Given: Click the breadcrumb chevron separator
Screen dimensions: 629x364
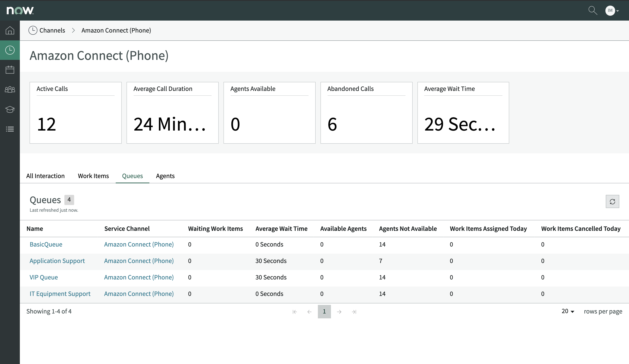Looking at the screenshot, I should point(73,30).
